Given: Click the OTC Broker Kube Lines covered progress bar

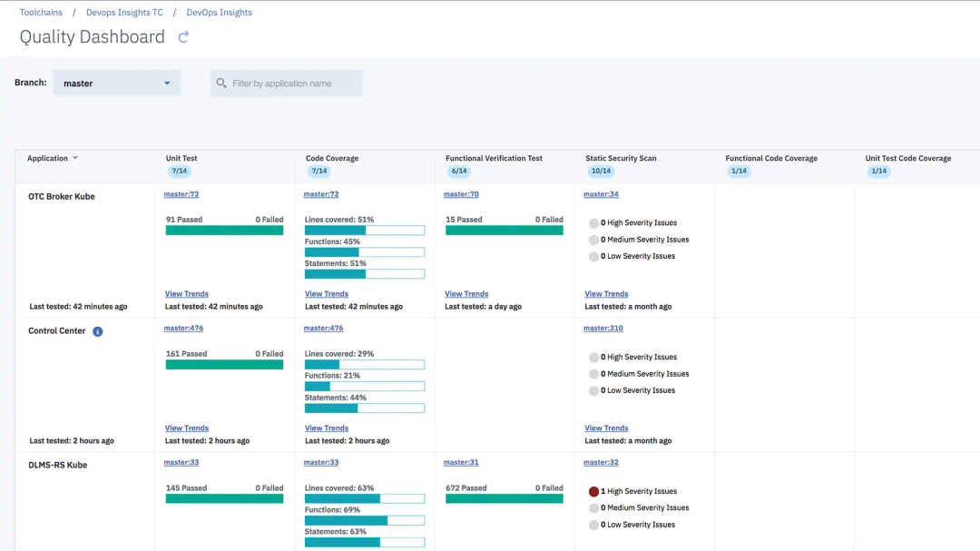Looking at the screenshot, I should point(364,231).
